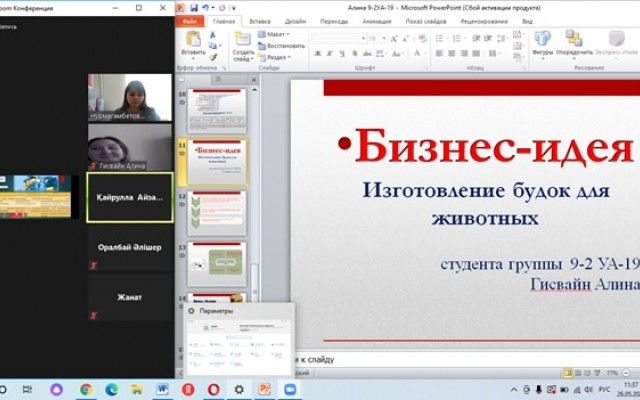Click the Paste (Вставить) clipboard icon
The image size is (640, 400).
coord(193,40)
